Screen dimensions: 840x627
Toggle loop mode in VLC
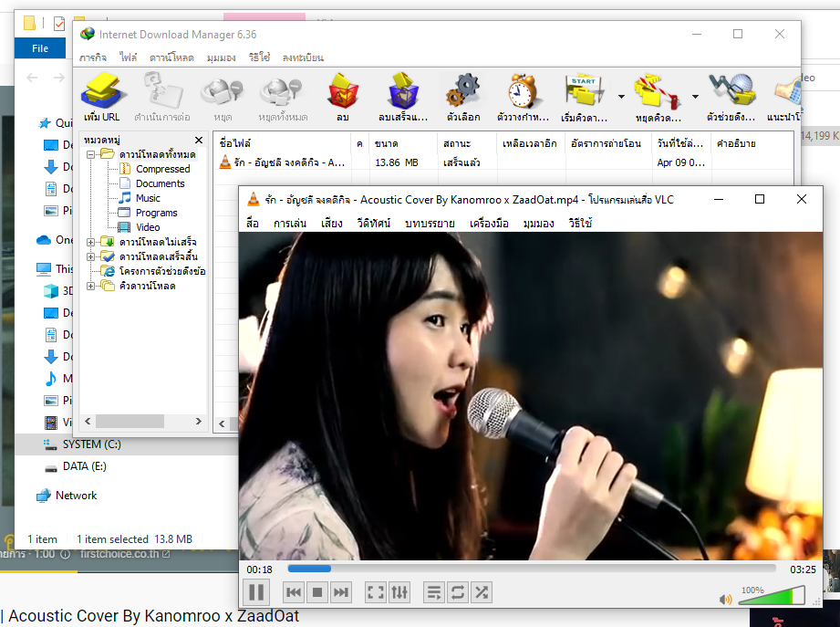click(x=458, y=592)
